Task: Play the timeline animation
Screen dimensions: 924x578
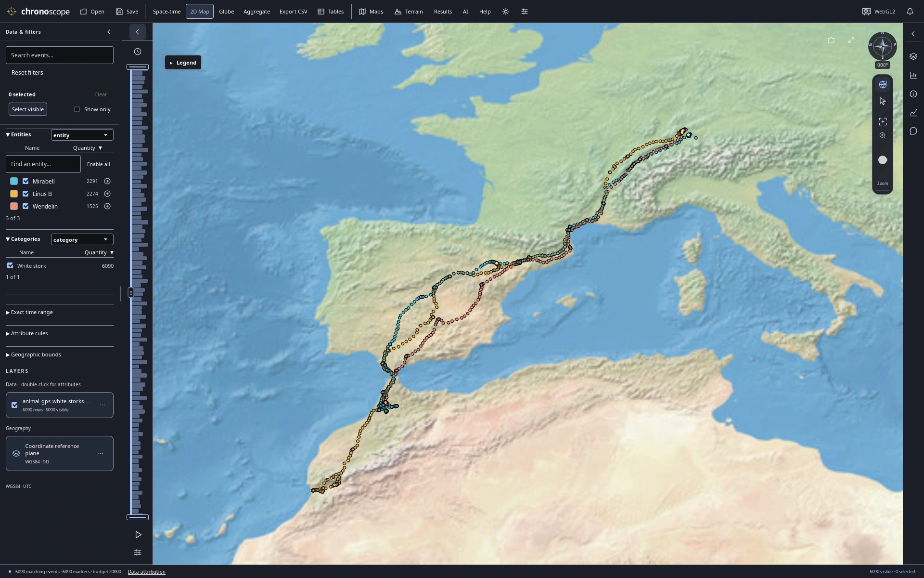Action: 138,535
